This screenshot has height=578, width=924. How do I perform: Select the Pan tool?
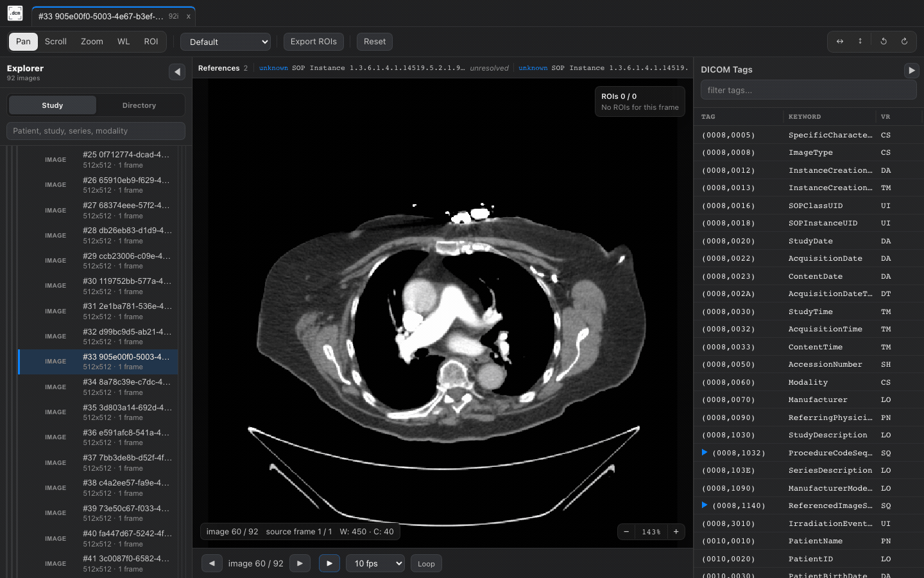click(x=23, y=42)
